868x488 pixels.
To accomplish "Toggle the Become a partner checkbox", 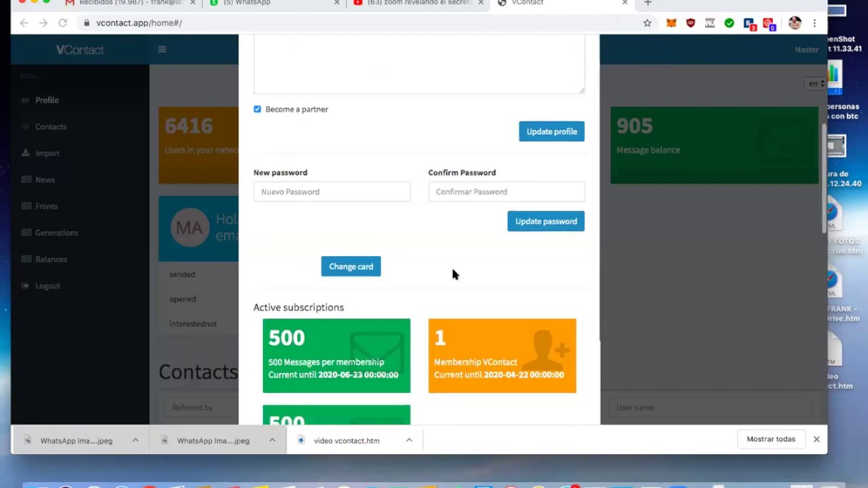I will [257, 109].
